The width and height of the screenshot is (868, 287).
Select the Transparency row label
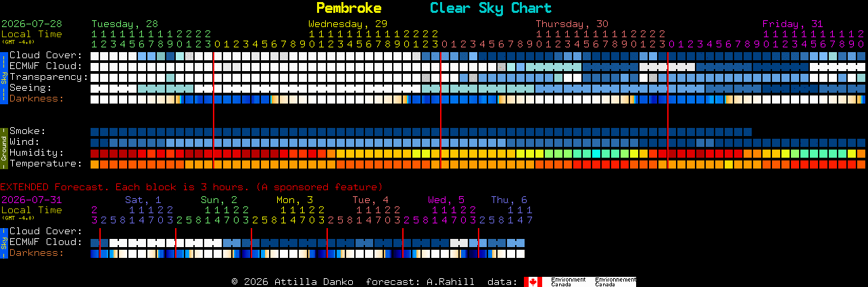coord(49,77)
